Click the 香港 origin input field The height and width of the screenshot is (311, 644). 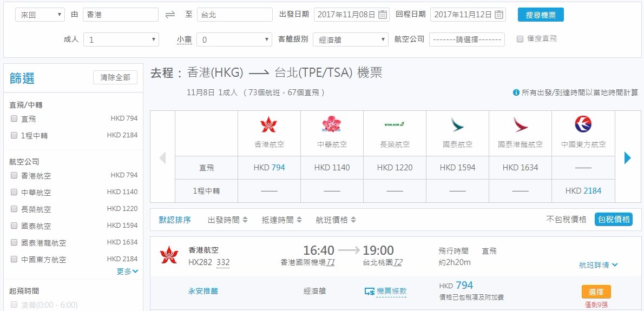tap(120, 15)
